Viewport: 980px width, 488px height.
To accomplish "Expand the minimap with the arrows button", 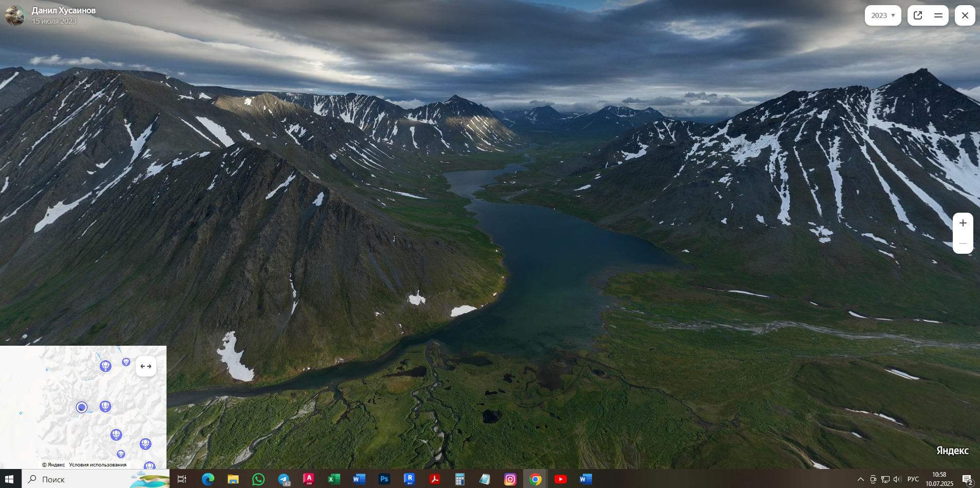I will tap(146, 366).
